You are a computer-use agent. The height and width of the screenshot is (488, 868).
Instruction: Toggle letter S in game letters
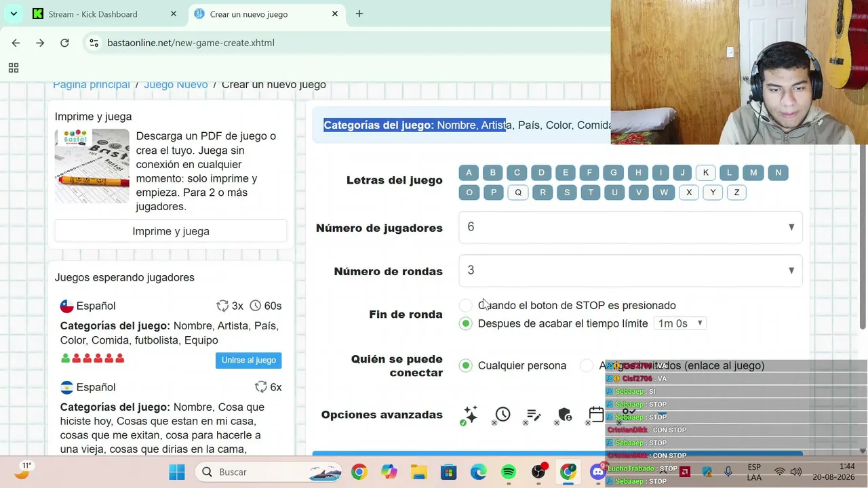(567, 192)
